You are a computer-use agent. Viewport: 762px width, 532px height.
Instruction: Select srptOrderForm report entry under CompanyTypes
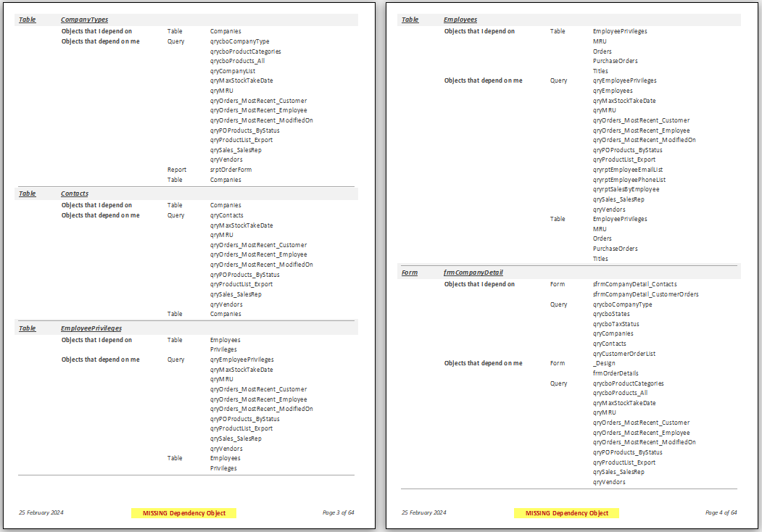pyautogui.click(x=231, y=170)
